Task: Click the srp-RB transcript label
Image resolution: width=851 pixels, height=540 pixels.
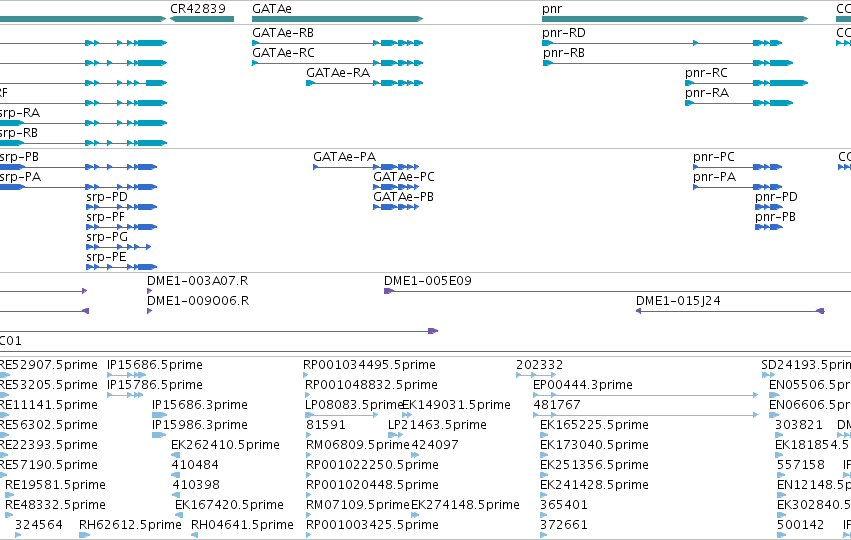Action: click(18, 133)
